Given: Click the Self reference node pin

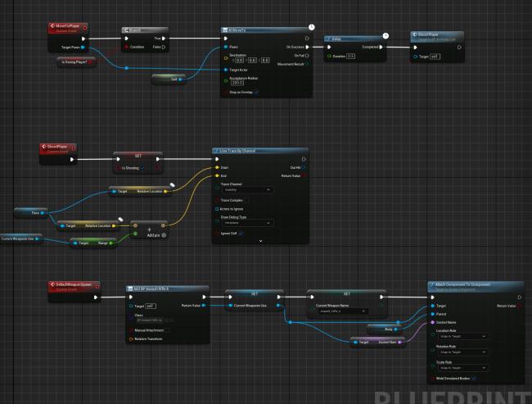Looking at the screenshot, I should 180,79.
